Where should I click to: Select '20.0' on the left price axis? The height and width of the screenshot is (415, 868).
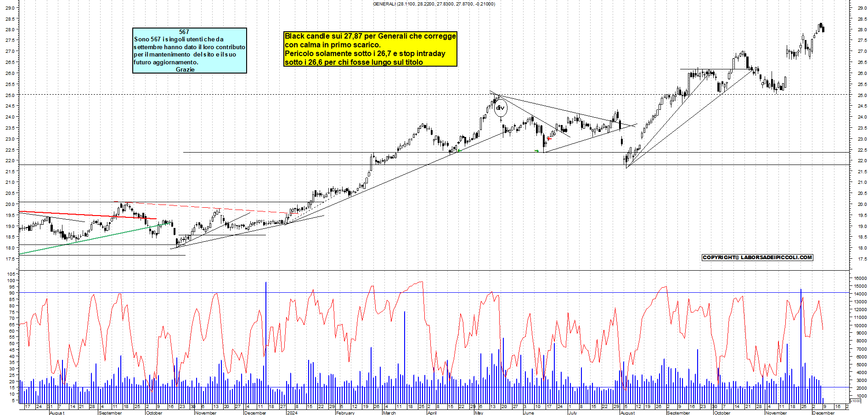[x=10, y=205]
